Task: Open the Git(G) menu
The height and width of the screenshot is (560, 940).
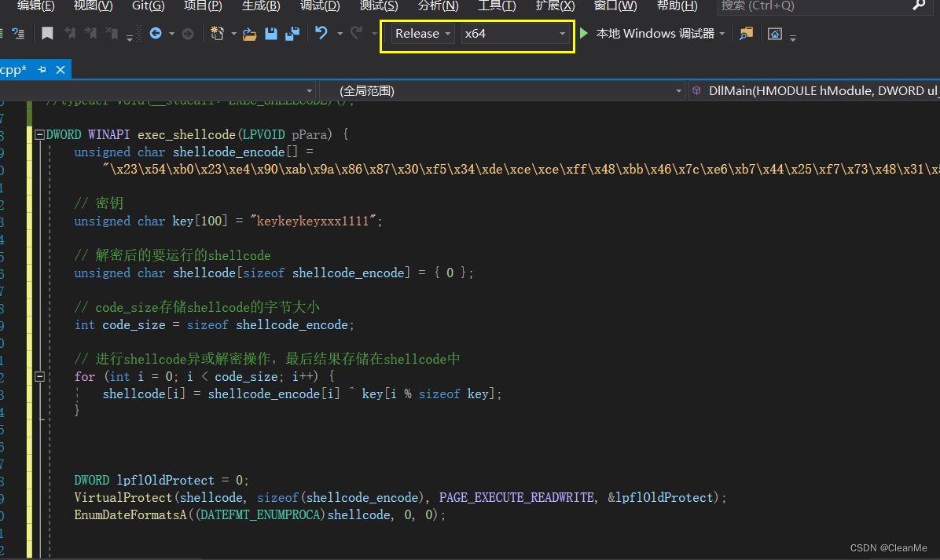Action: click(x=148, y=6)
